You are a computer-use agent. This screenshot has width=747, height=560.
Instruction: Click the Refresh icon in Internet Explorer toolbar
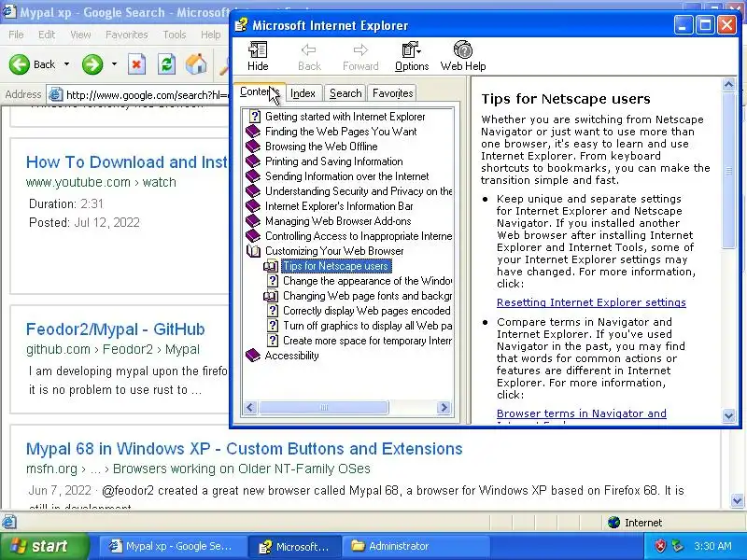pyautogui.click(x=166, y=64)
